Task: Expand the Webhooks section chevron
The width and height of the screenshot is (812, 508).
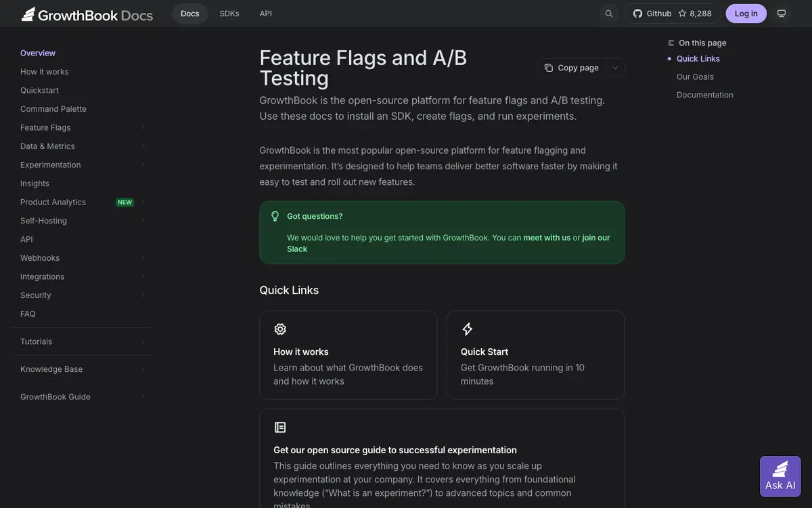Action: (x=143, y=258)
